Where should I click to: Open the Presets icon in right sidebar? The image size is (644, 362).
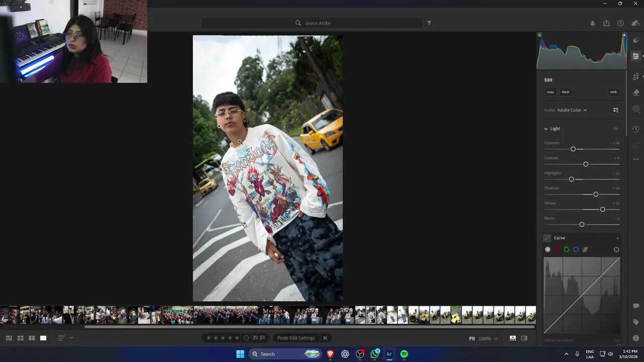(x=636, y=40)
